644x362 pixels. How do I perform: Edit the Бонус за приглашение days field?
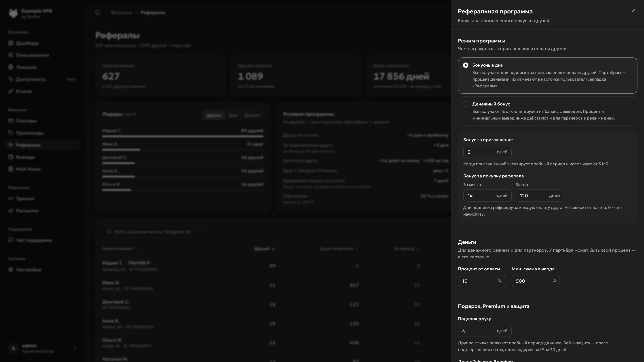tap(487, 152)
